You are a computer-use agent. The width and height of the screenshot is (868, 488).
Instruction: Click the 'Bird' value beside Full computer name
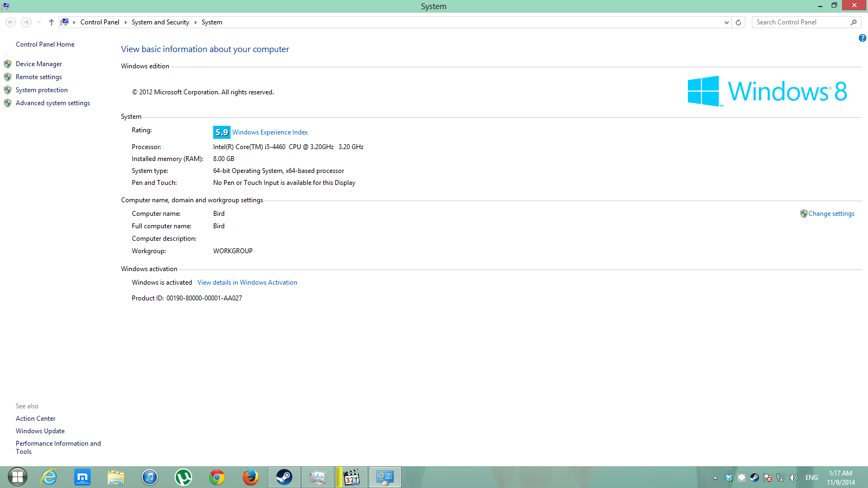coord(219,226)
